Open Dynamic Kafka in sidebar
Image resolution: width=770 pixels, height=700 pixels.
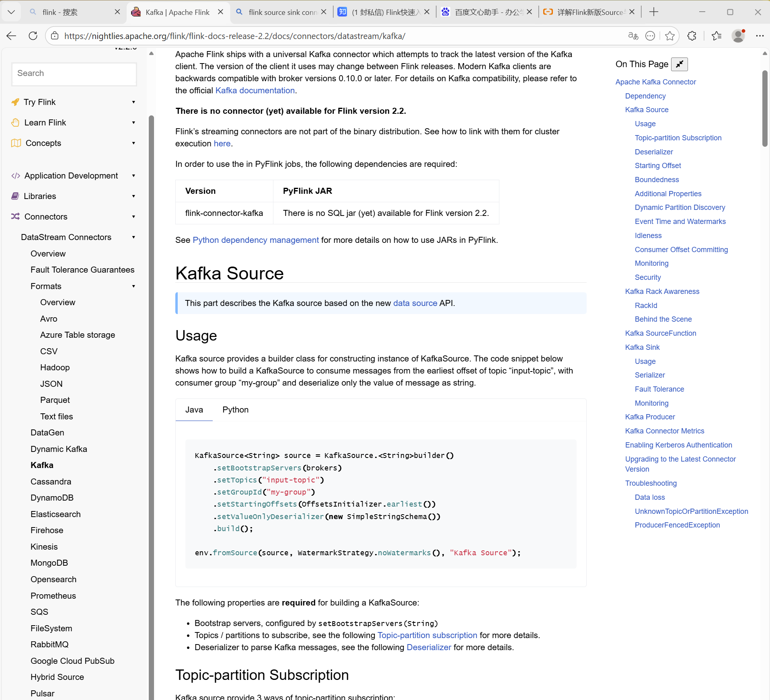59,449
